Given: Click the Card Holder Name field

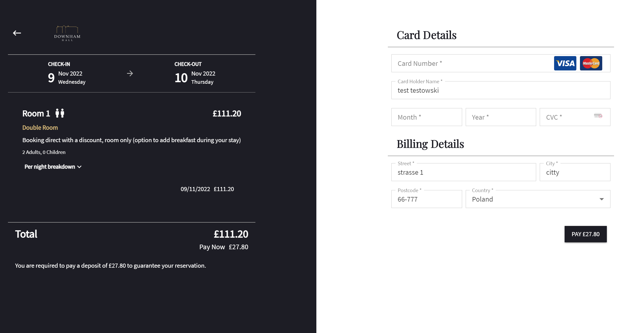Looking at the screenshot, I should pyautogui.click(x=501, y=90).
